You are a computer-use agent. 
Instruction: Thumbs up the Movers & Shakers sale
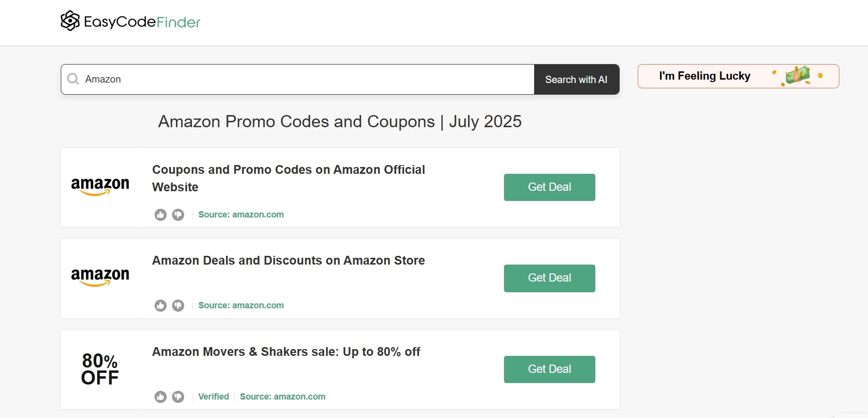coord(160,397)
